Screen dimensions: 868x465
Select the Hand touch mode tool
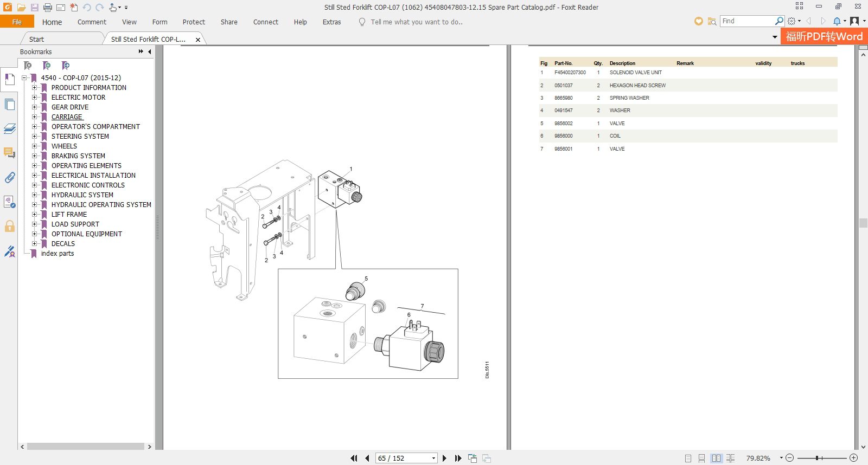[112, 8]
